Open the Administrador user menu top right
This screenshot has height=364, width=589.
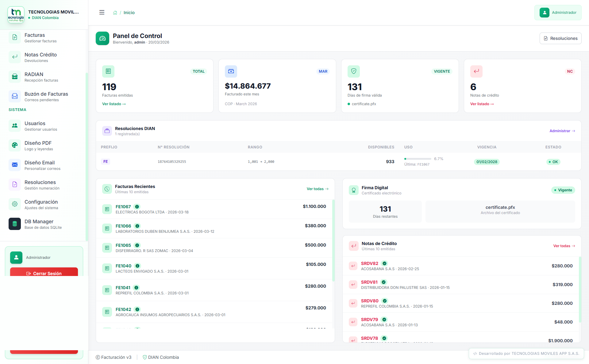point(558,13)
